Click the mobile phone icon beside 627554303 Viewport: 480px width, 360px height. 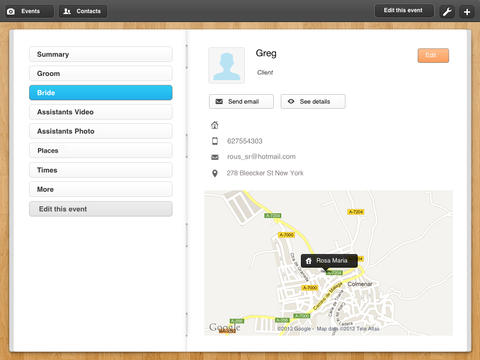215,141
